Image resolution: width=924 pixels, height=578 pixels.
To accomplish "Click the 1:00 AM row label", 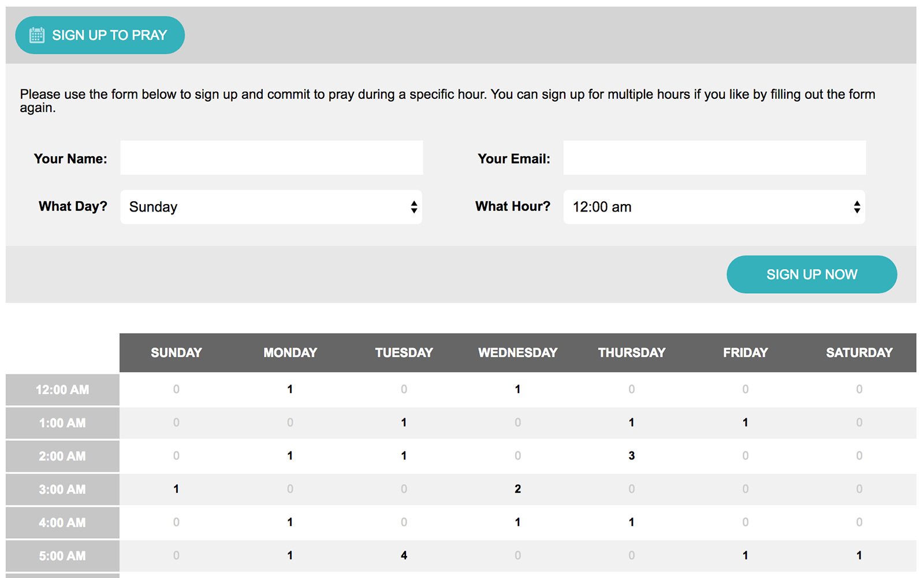I will tap(62, 423).
